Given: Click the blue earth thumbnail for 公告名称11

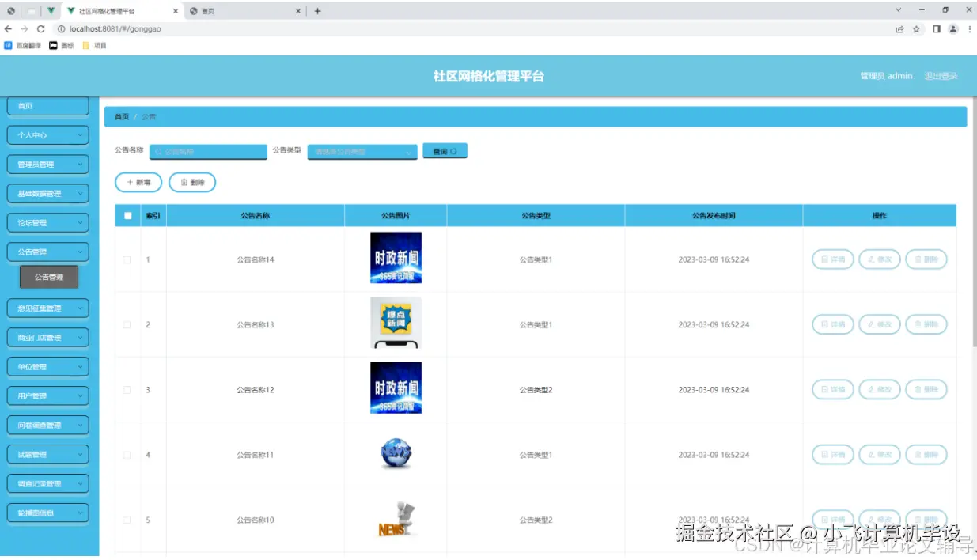Looking at the screenshot, I should (x=396, y=454).
